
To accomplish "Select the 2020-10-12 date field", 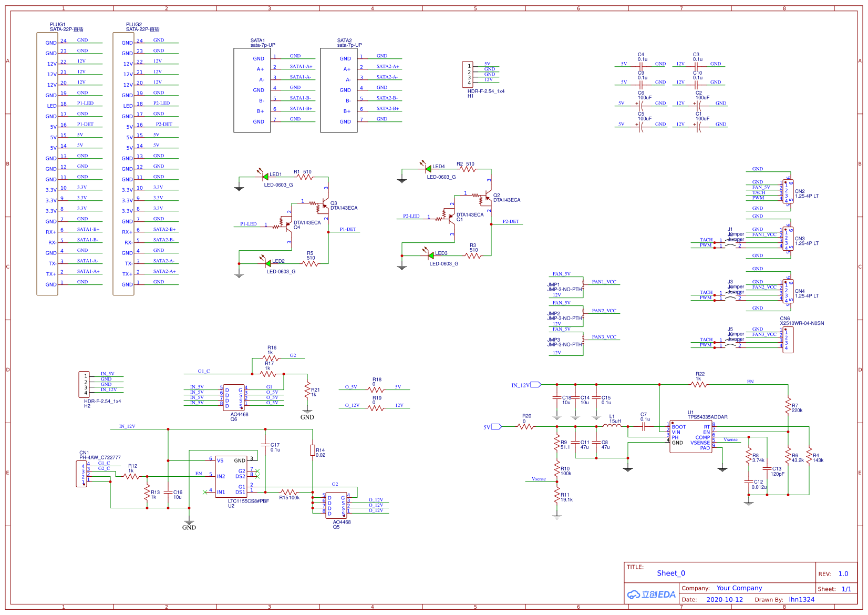I will [x=724, y=600].
